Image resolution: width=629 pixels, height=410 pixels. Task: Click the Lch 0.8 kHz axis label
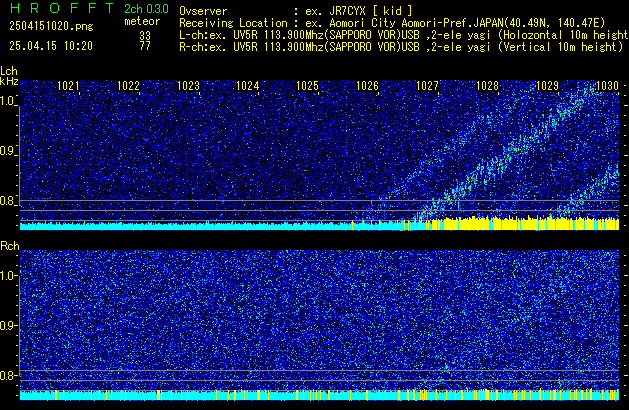(8, 201)
